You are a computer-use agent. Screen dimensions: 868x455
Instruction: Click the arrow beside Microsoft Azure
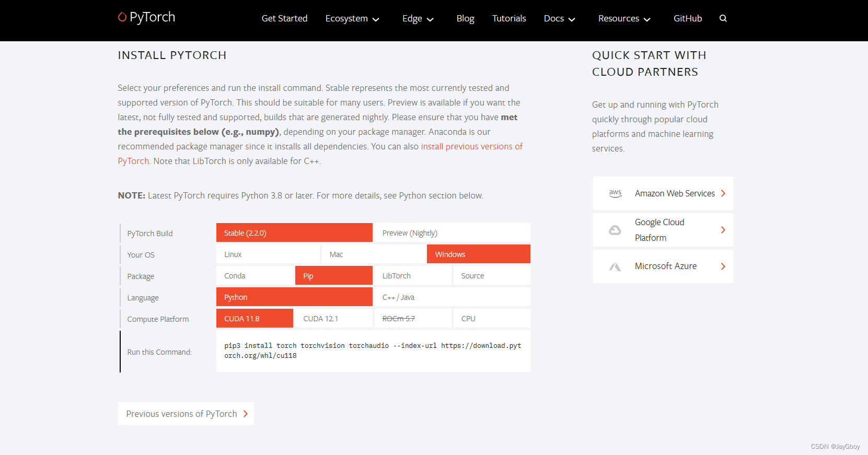tap(723, 266)
